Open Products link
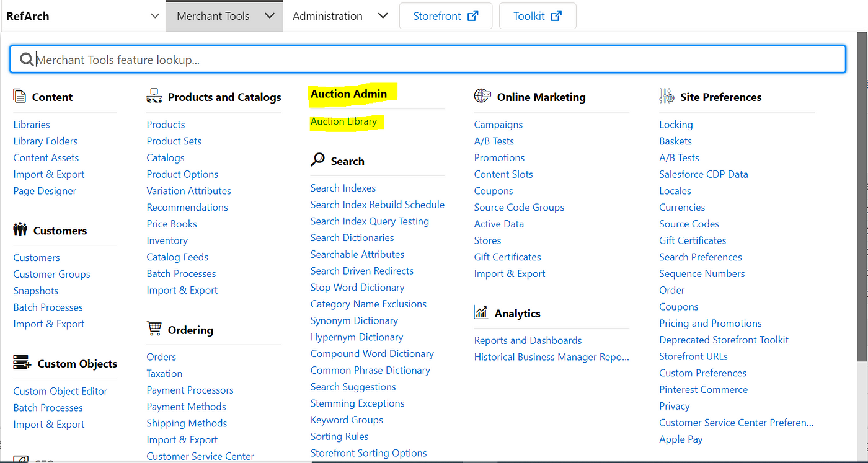Screen dimensions: 868x463 (166, 125)
